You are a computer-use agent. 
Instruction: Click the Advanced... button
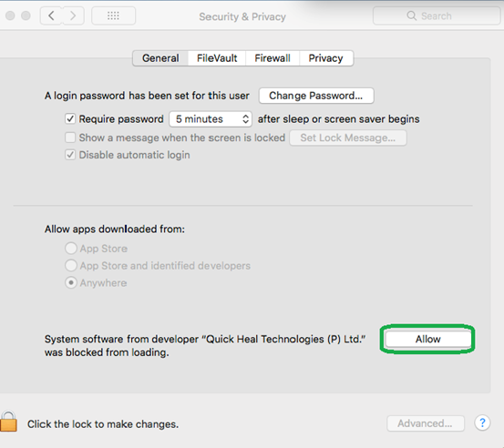click(426, 423)
